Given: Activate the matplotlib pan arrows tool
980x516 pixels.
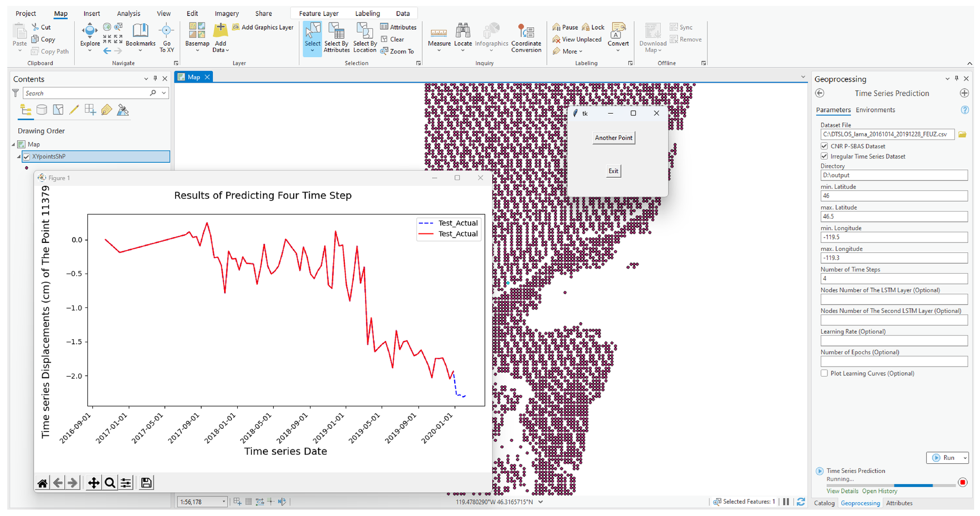Looking at the screenshot, I should point(93,483).
